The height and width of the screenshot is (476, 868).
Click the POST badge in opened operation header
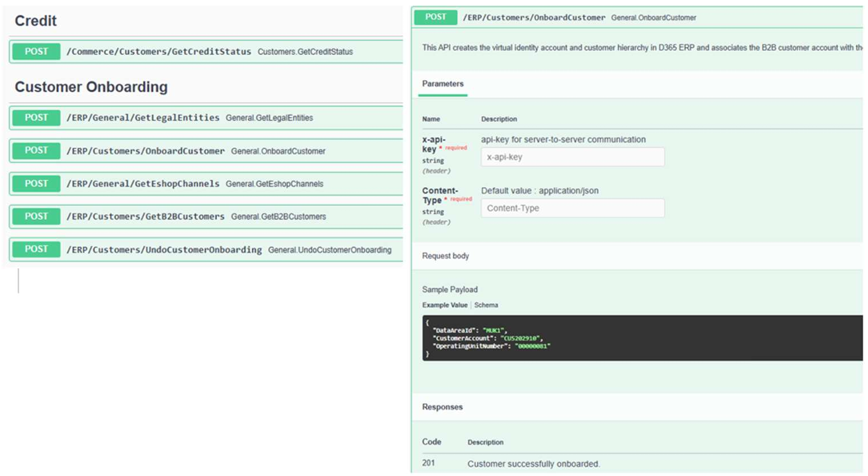point(436,17)
